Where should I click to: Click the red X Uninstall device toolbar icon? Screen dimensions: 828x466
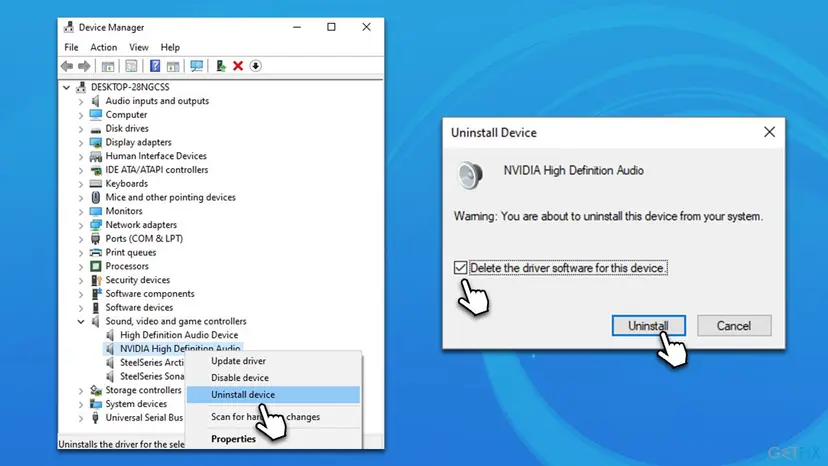(x=238, y=66)
